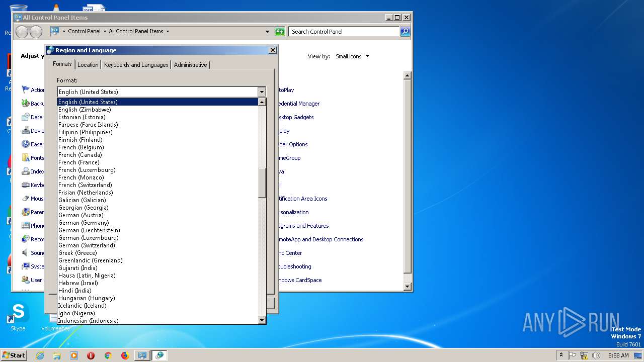
Task: Open the Skype desktop shortcut
Action: click(18, 317)
